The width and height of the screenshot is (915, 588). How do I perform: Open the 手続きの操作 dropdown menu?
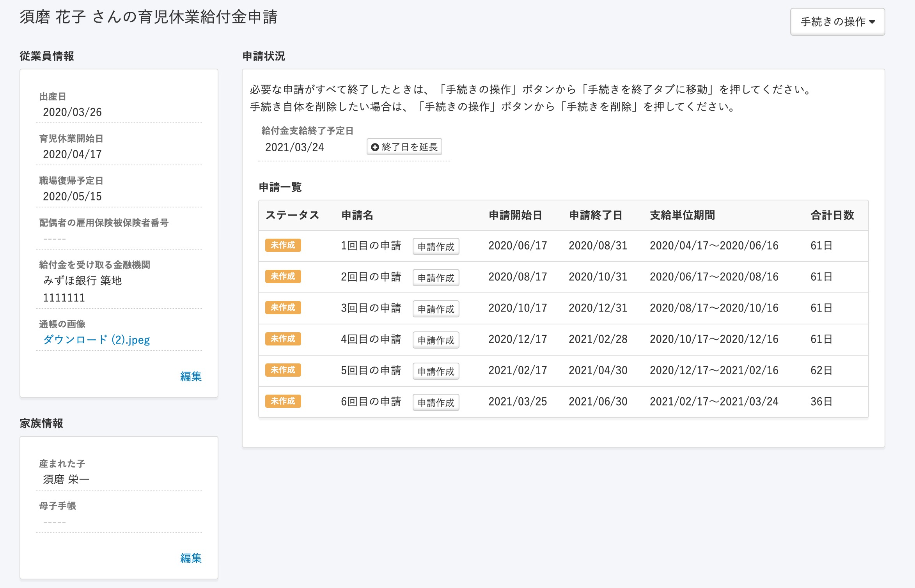pos(837,22)
